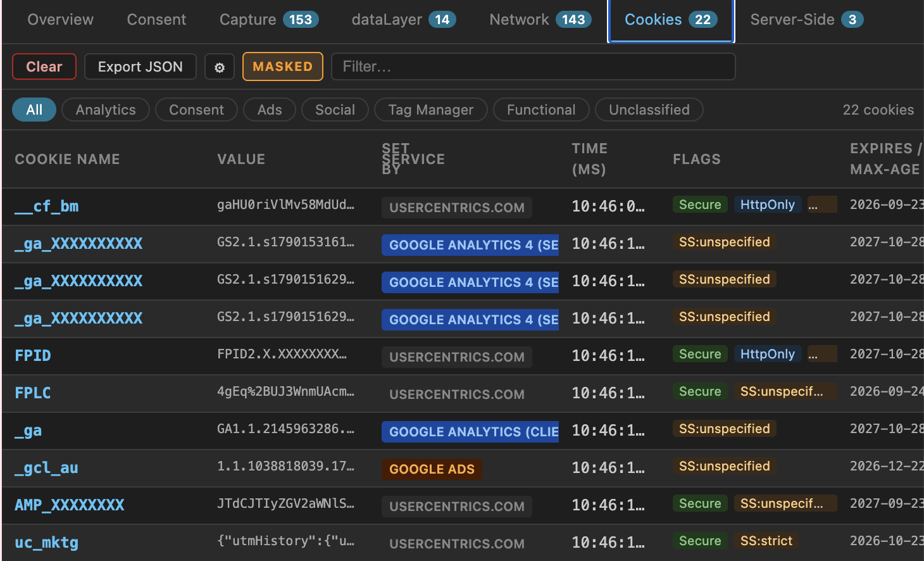Sort by the COOKIE NAME column header
Screen dimensions: 924x561
click(x=68, y=159)
